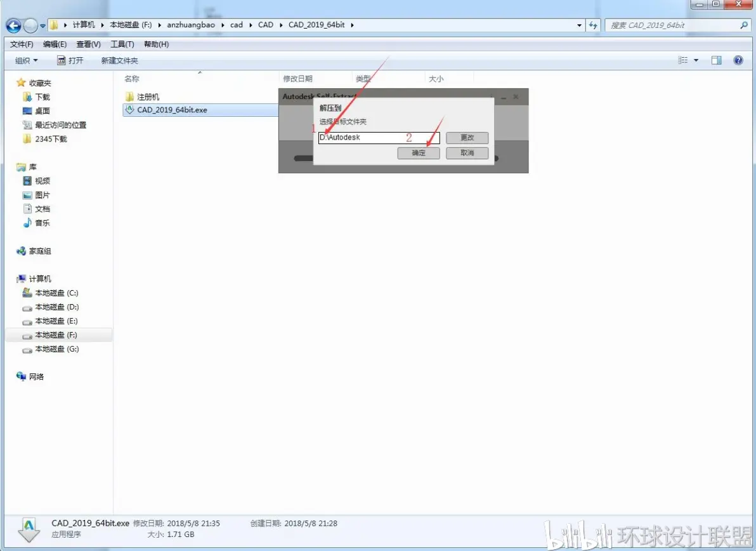The width and height of the screenshot is (756, 551).
Task: Open the 工具(T) menu
Action: (x=122, y=44)
